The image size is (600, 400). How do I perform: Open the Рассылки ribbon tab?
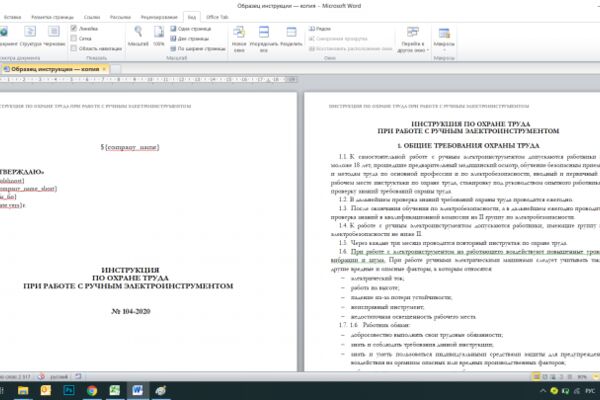[120, 17]
